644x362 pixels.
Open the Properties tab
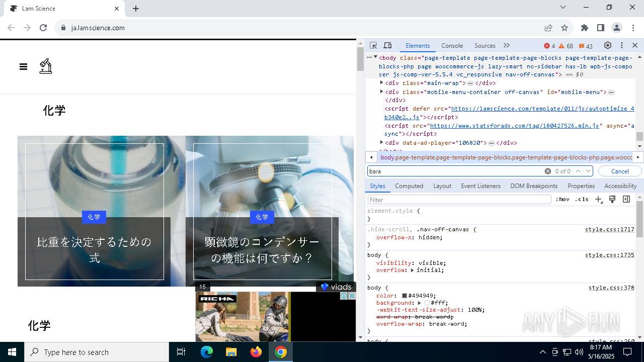581,186
